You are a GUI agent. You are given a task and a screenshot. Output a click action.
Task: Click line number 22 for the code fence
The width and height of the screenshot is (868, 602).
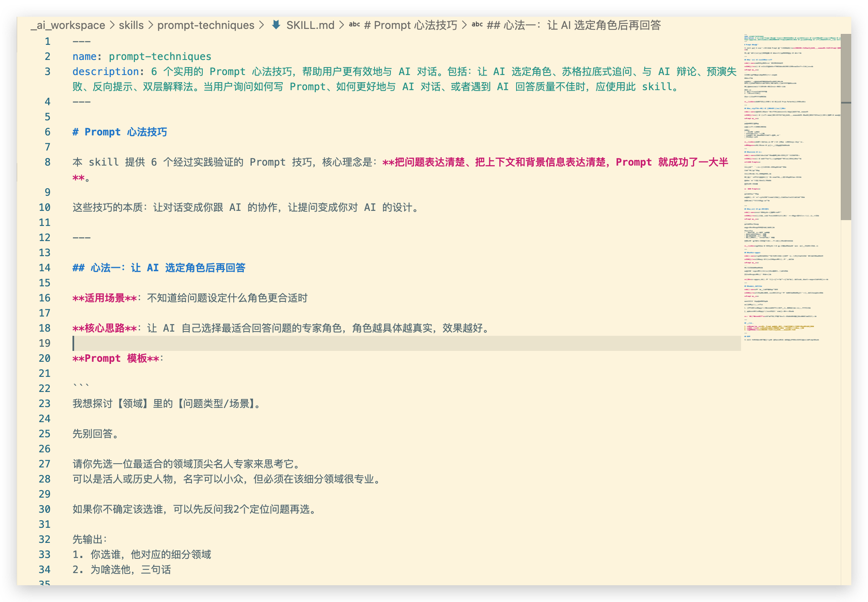point(44,389)
